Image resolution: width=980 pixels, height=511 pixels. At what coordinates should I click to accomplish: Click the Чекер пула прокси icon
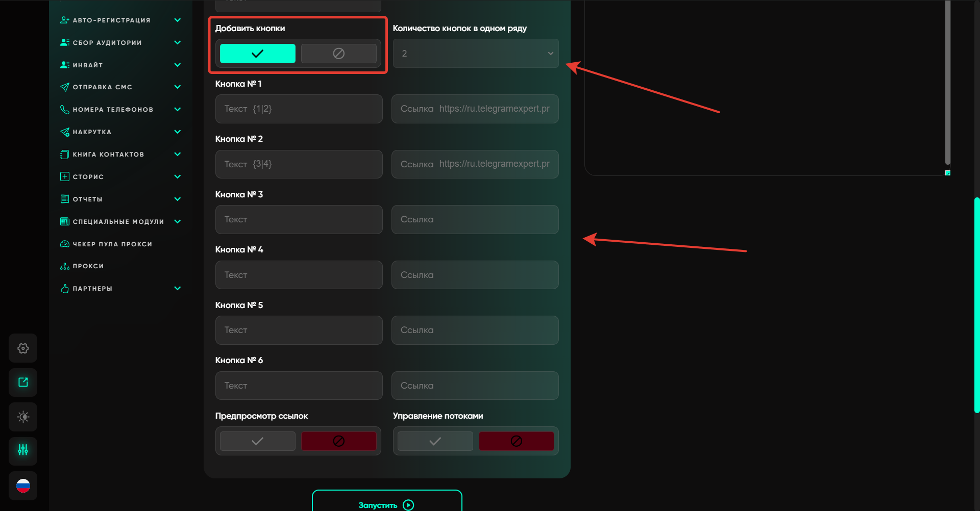[65, 244]
